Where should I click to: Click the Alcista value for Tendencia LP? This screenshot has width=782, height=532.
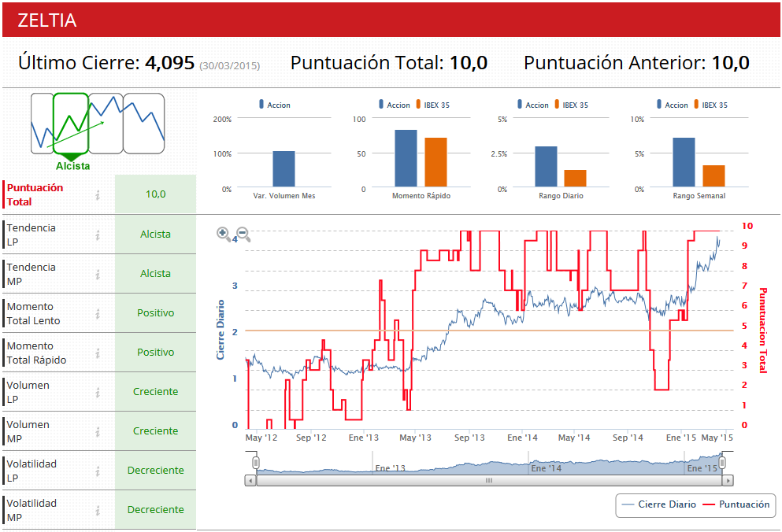point(156,234)
